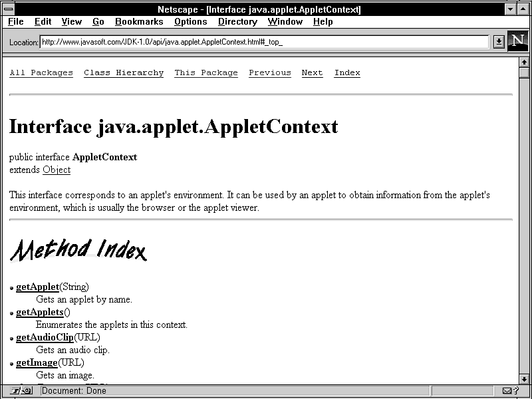The width and height of the screenshot is (532, 399).
Task: Go to the Index link
Action: (347, 73)
